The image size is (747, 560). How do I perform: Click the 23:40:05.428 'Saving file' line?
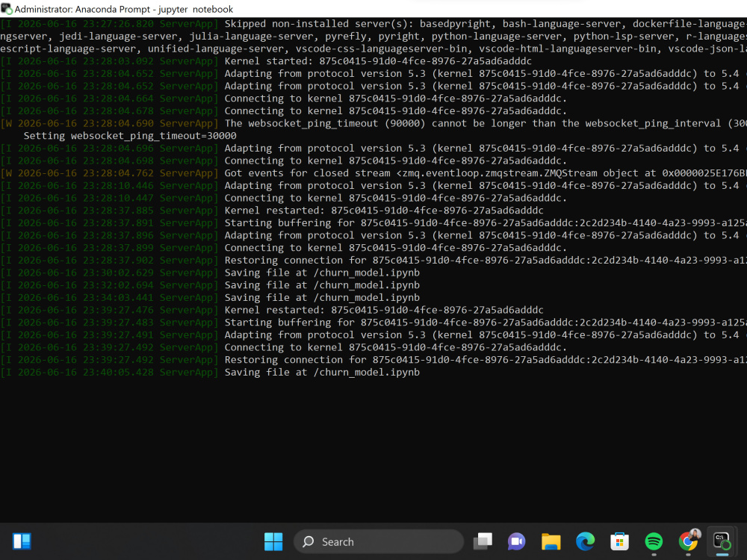(210, 373)
